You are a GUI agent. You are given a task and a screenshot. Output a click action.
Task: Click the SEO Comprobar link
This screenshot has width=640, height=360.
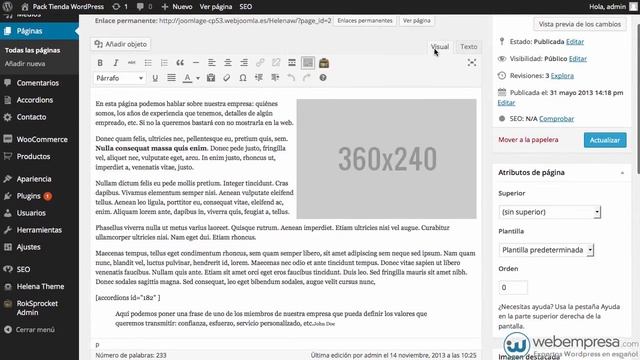tap(556, 119)
